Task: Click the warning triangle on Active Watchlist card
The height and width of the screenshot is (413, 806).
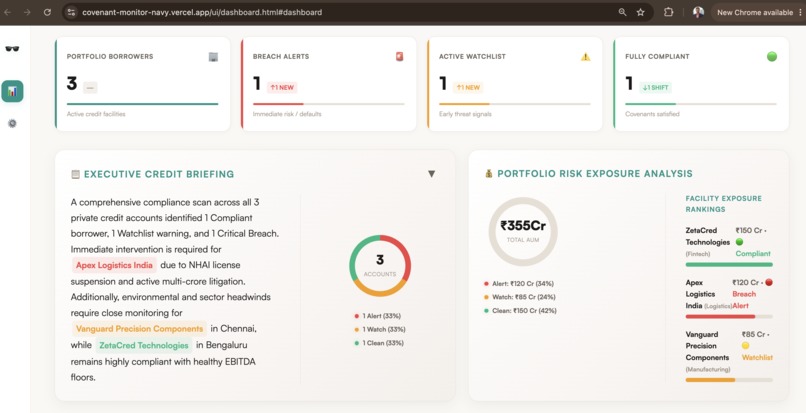Action: pyautogui.click(x=585, y=57)
